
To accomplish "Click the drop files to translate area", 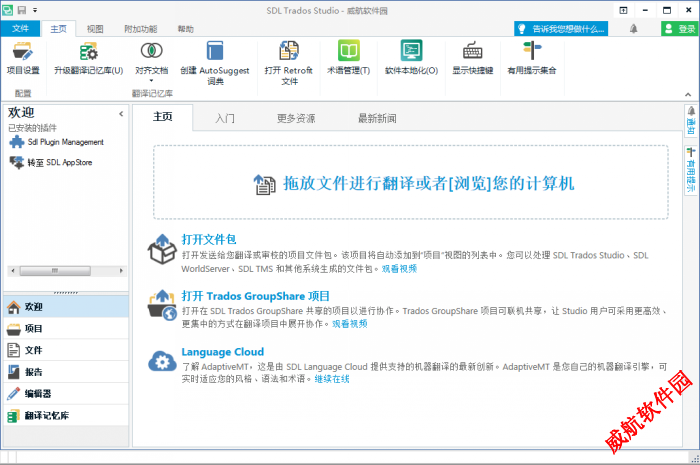I will pyautogui.click(x=411, y=182).
